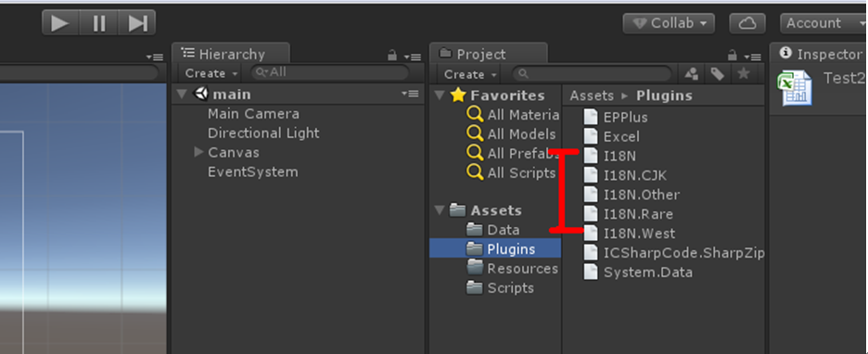Select the System.Data file
Viewport: 868px width, 354px height.
(638, 272)
